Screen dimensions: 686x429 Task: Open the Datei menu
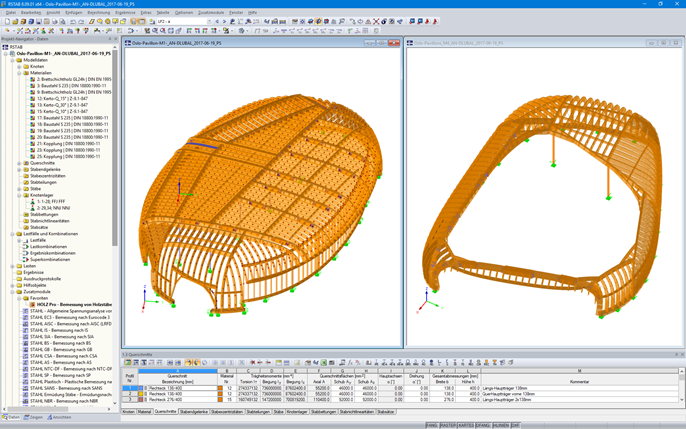[11, 13]
